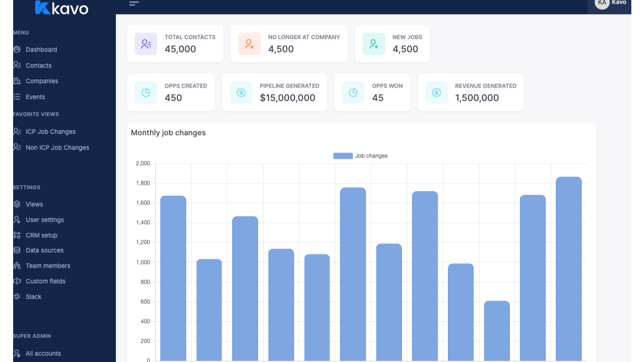The image size is (644, 362).
Task: Click the Team members icon
Action: (17, 265)
